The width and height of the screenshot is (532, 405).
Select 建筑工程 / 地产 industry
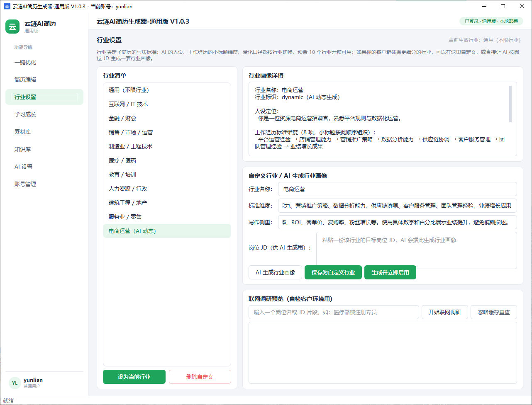(x=167, y=203)
